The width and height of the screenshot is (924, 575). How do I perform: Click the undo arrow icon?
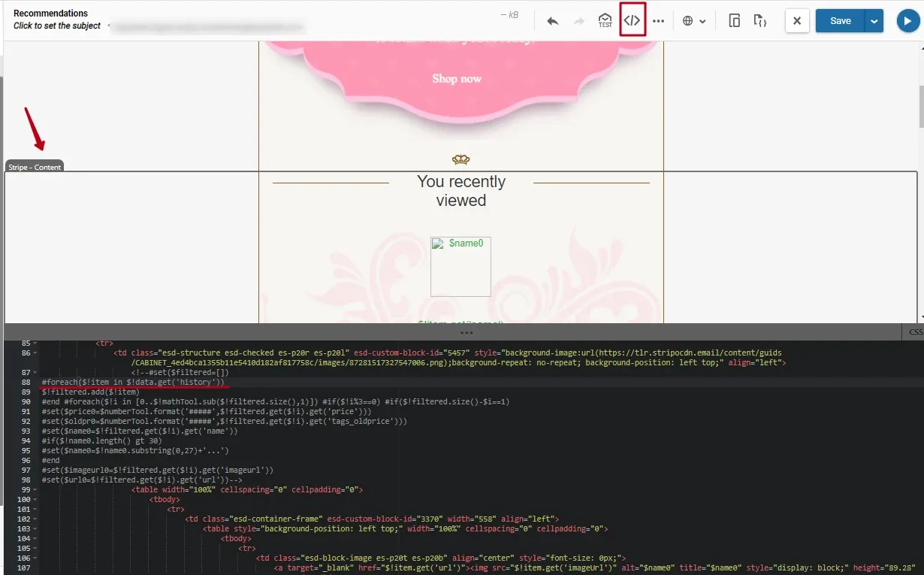553,21
